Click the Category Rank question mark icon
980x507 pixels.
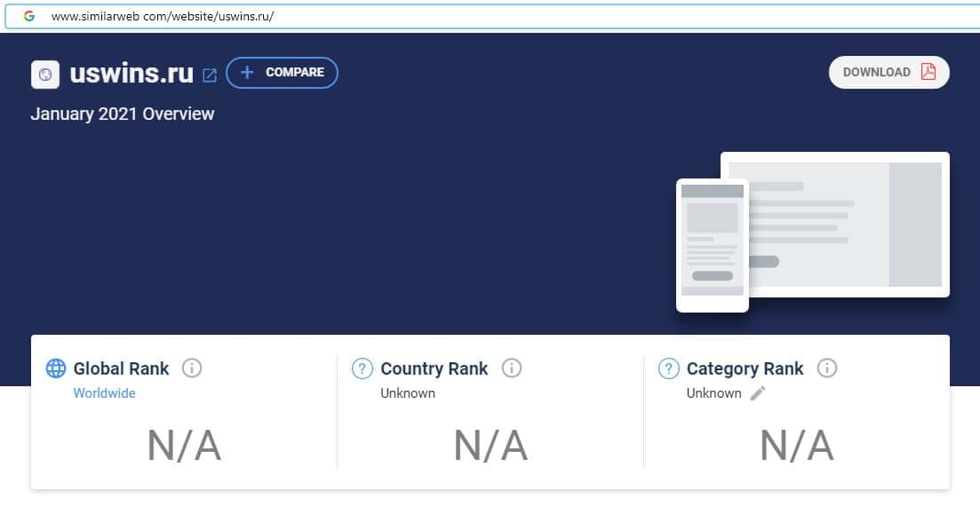(x=669, y=368)
